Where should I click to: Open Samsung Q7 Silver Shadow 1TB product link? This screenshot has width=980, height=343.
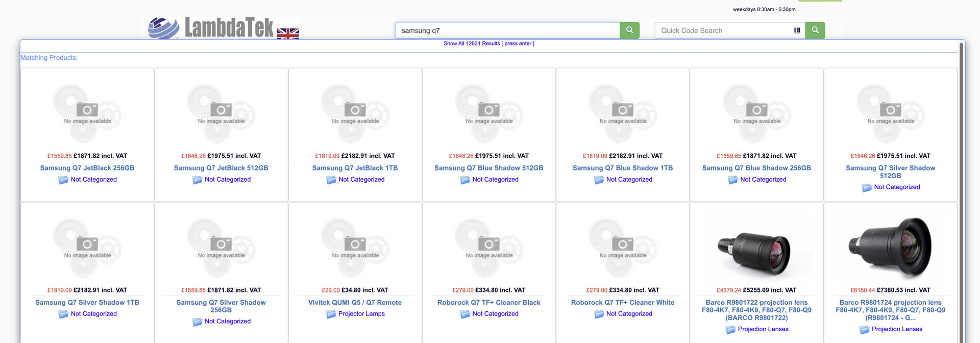point(87,302)
